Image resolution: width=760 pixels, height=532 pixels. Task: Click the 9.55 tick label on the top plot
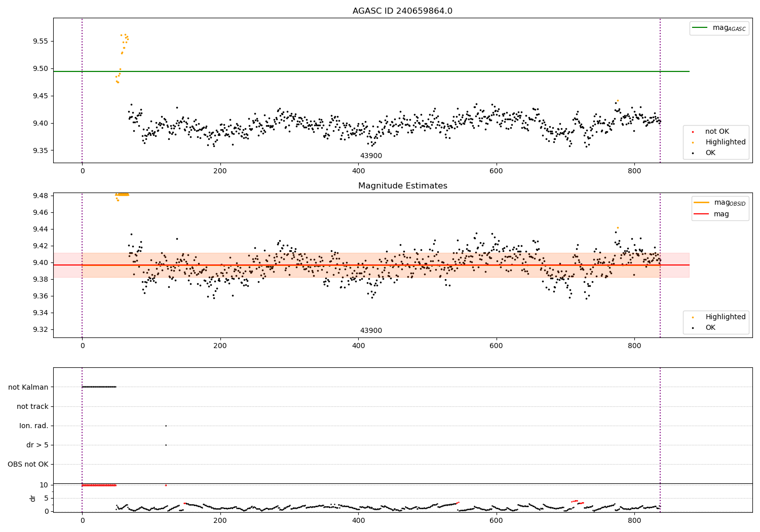(x=40, y=41)
